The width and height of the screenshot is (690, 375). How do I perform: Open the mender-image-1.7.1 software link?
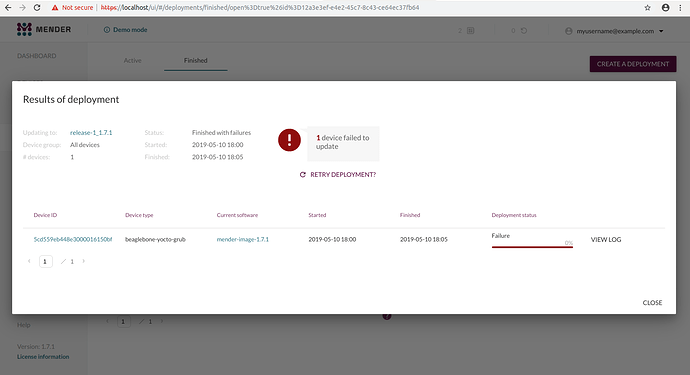242,239
